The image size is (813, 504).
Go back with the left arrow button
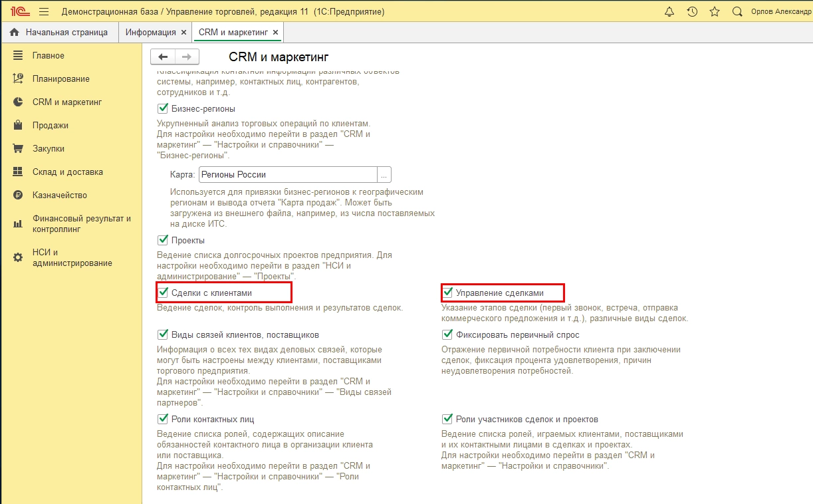pos(163,57)
